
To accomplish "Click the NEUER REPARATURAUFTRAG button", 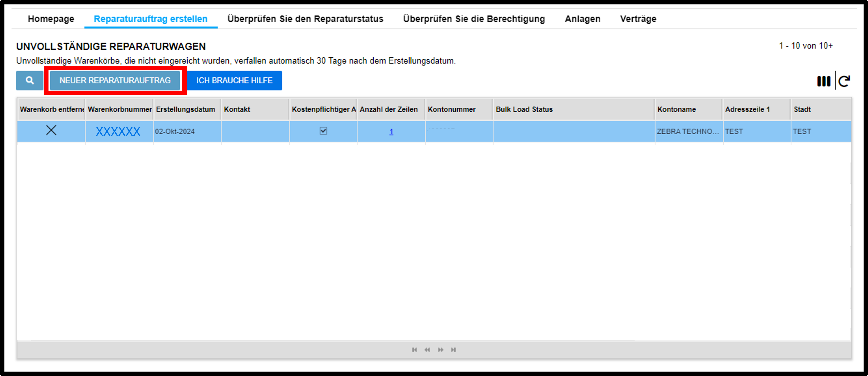I will (x=115, y=80).
